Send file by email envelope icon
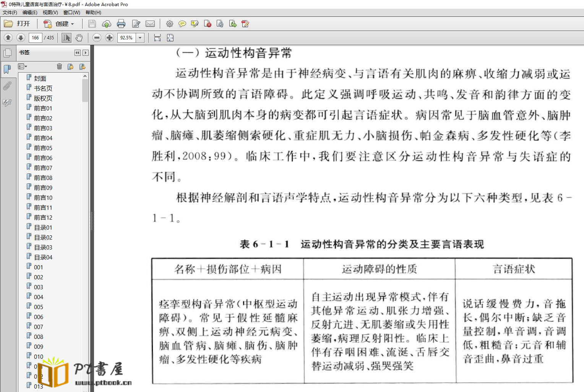Image resolution: width=584 pixels, height=392 pixels. [151, 24]
